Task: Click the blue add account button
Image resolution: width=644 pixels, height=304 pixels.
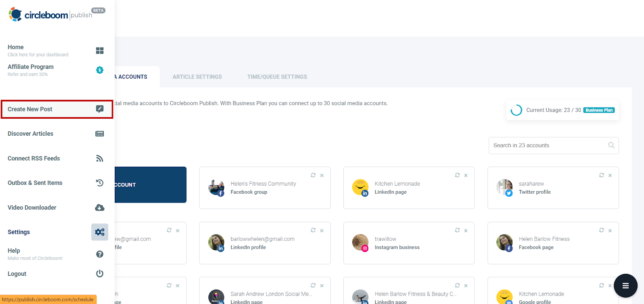Action: tap(151, 185)
